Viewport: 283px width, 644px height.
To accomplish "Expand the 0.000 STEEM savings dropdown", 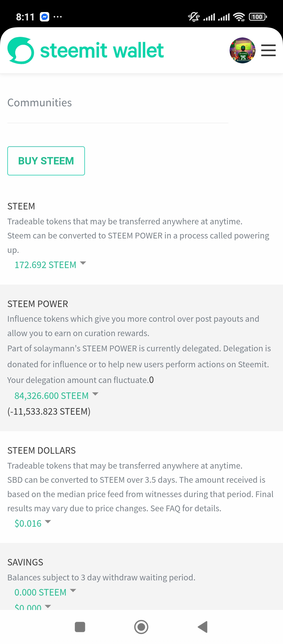I will 45,592.
